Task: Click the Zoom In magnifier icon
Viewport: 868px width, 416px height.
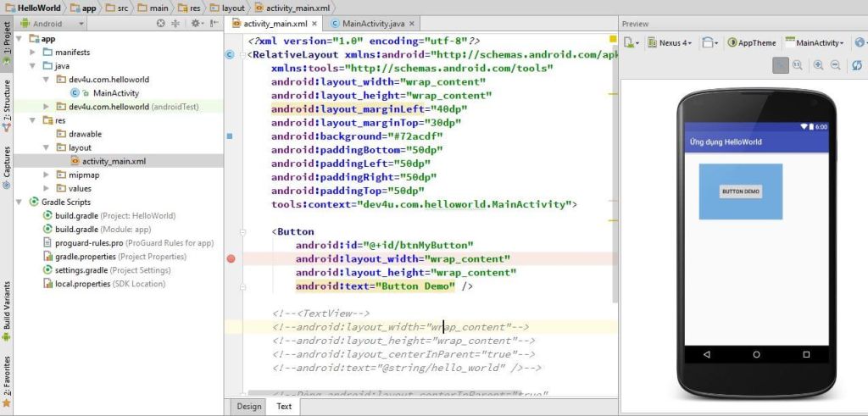Action: pos(818,65)
